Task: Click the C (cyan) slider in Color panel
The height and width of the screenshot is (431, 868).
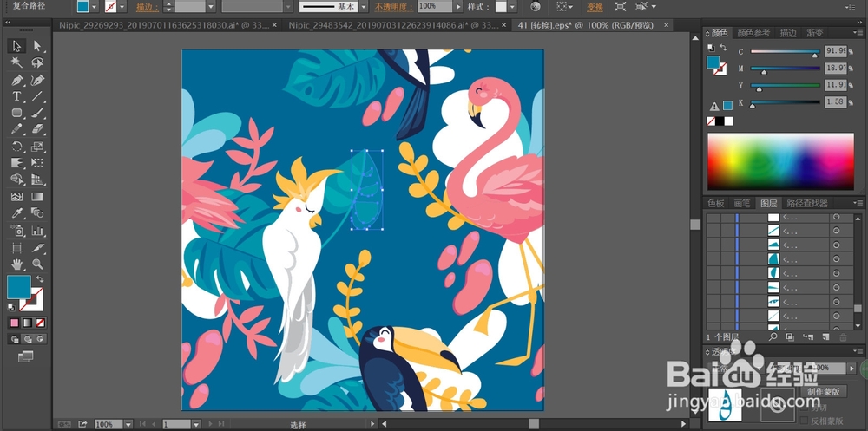Action: [785, 52]
